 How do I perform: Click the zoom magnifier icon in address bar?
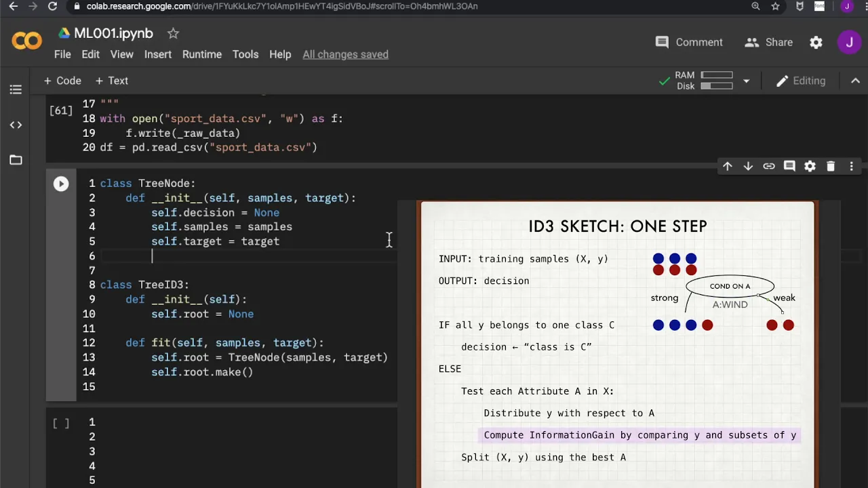tap(755, 6)
